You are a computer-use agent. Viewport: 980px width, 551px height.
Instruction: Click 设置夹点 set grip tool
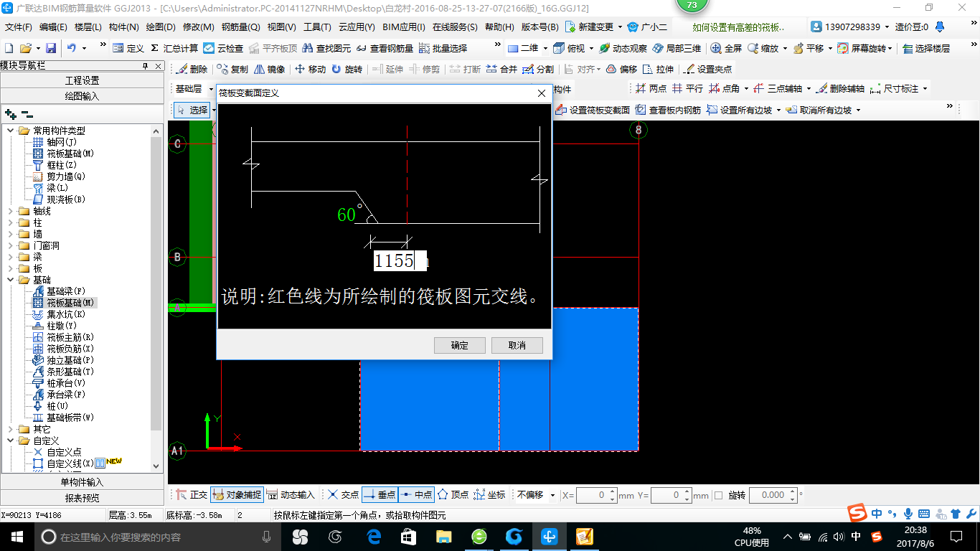[707, 70]
